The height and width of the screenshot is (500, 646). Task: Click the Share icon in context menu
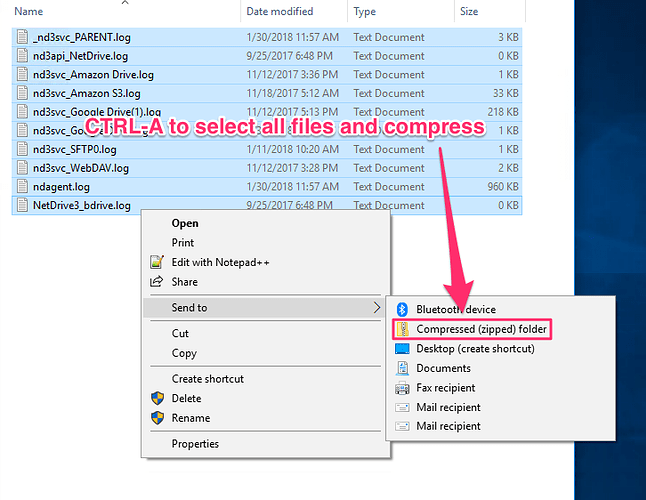point(156,282)
